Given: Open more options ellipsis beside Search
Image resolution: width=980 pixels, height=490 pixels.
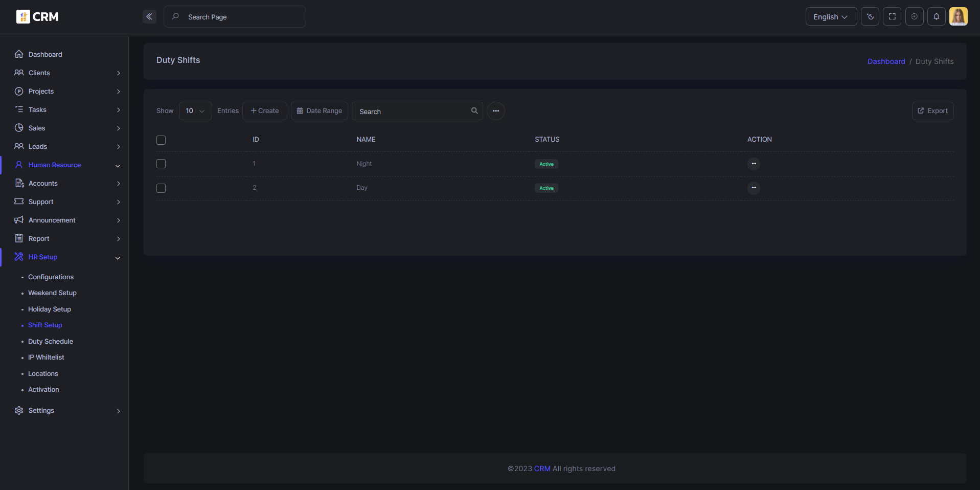Looking at the screenshot, I should [x=496, y=111].
